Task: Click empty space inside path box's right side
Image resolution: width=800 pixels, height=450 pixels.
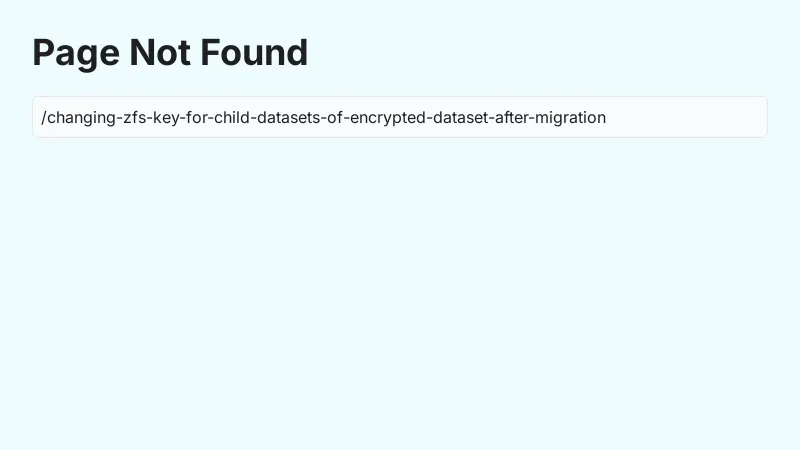Action: [x=700, y=117]
